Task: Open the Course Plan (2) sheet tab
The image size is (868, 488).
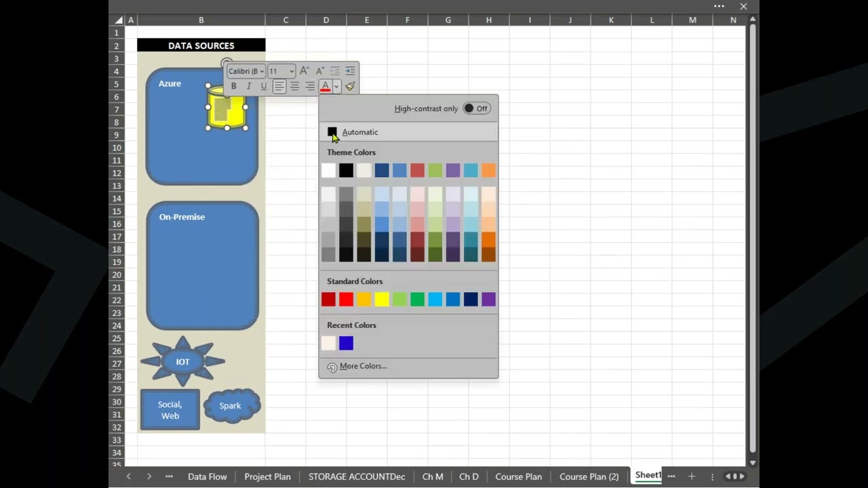Action: click(589, 476)
